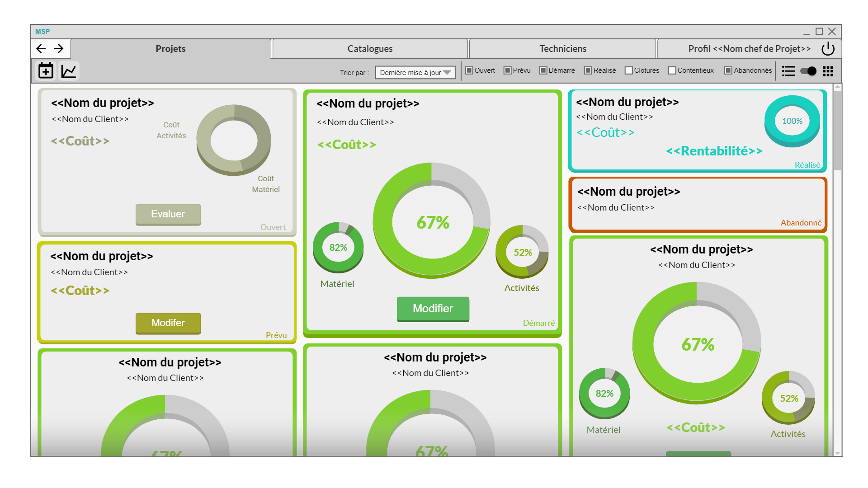The height and width of the screenshot is (488, 868).
Task: Toggle the list/grid view switch
Action: [x=808, y=71]
